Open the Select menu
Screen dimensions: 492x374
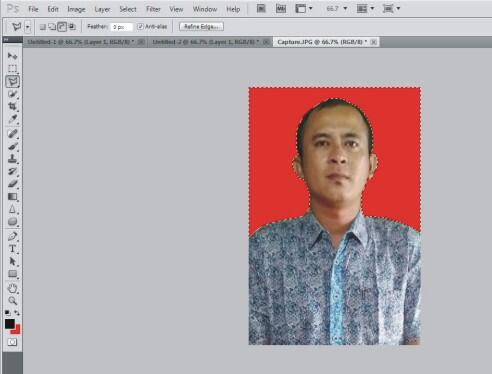click(128, 9)
